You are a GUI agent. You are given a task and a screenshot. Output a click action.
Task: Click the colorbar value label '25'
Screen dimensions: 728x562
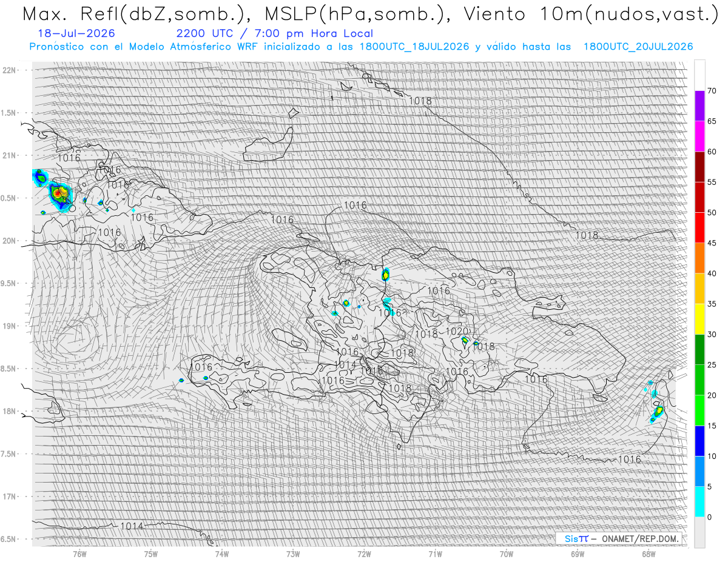point(712,365)
